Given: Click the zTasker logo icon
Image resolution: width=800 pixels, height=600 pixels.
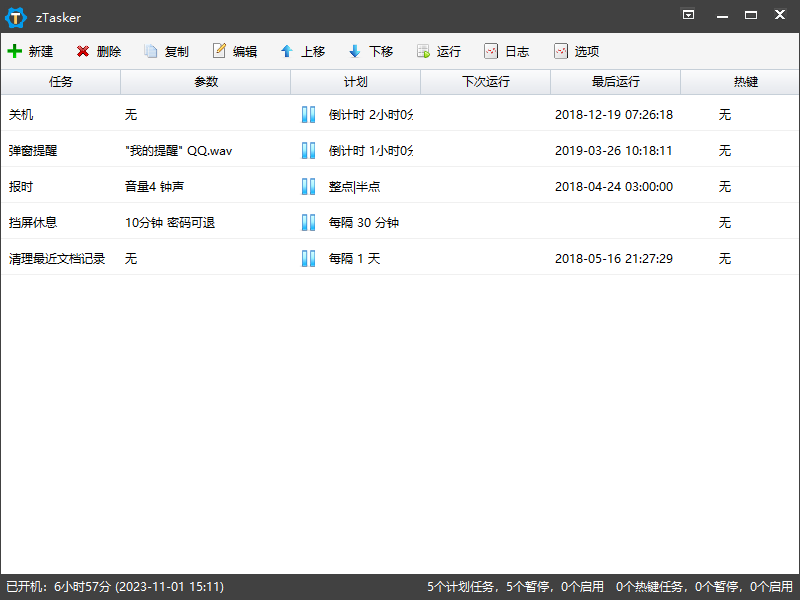Looking at the screenshot, I should tap(16, 16).
